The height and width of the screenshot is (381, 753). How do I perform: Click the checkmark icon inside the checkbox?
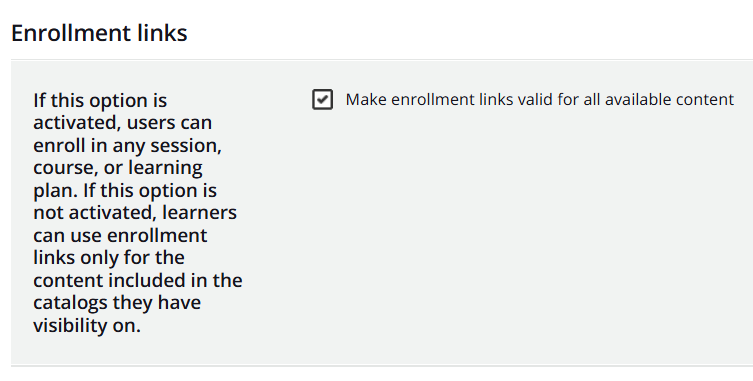pos(323,99)
